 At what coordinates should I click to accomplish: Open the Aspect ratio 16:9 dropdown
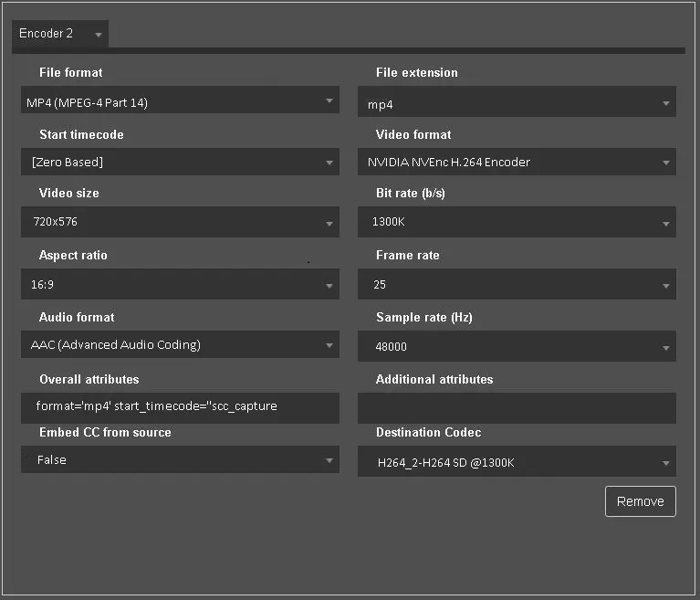coord(179,285)
